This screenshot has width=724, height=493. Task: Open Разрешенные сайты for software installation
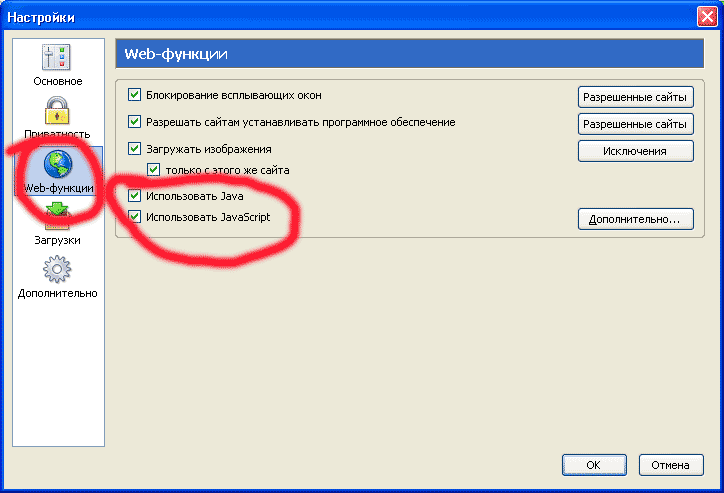pyautogui.click(x=635, y=124)
